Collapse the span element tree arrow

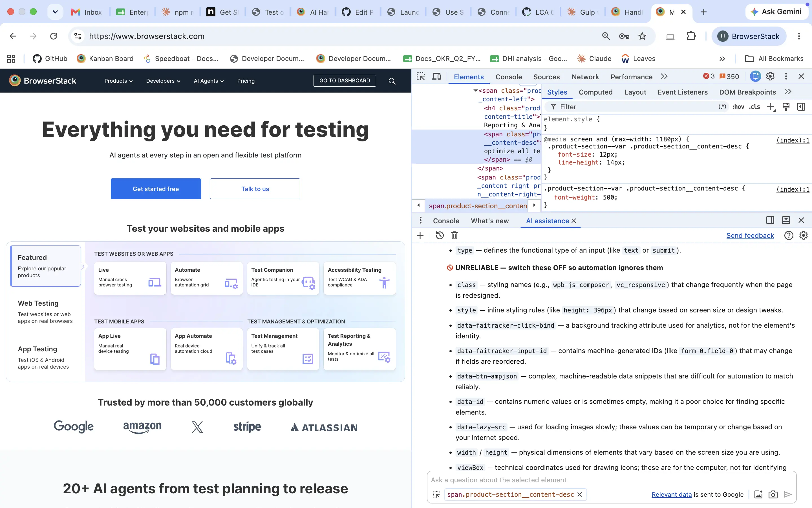pos(475,91)
